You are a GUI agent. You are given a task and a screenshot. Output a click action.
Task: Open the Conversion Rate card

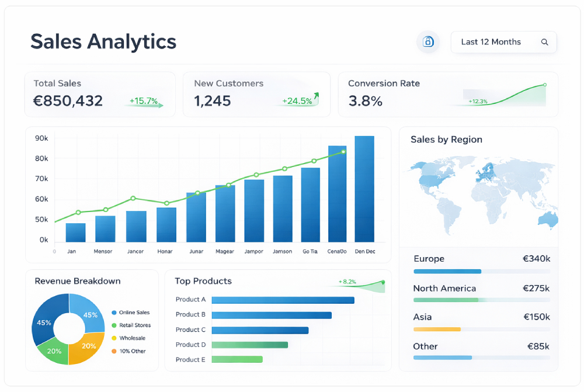pyautogui.click(x=448, y=94)
